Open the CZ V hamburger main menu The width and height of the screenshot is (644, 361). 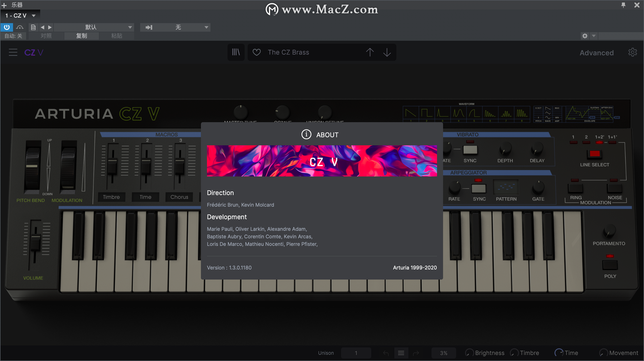click(13, 52)
